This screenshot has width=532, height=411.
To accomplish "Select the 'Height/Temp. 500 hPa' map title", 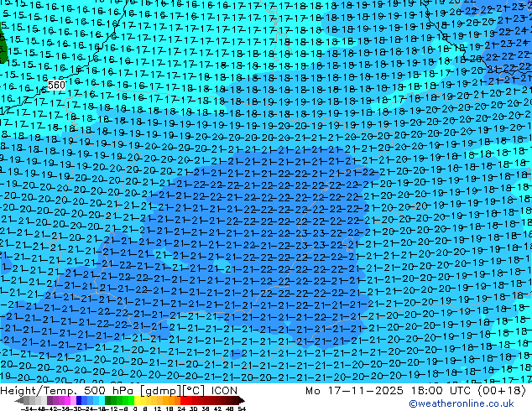I will point(68,391).
